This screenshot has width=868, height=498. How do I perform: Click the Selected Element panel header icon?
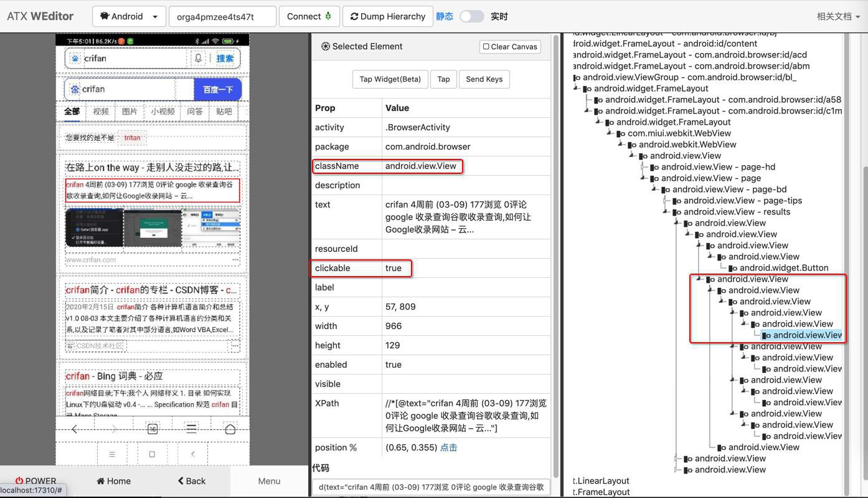[325, 46]
